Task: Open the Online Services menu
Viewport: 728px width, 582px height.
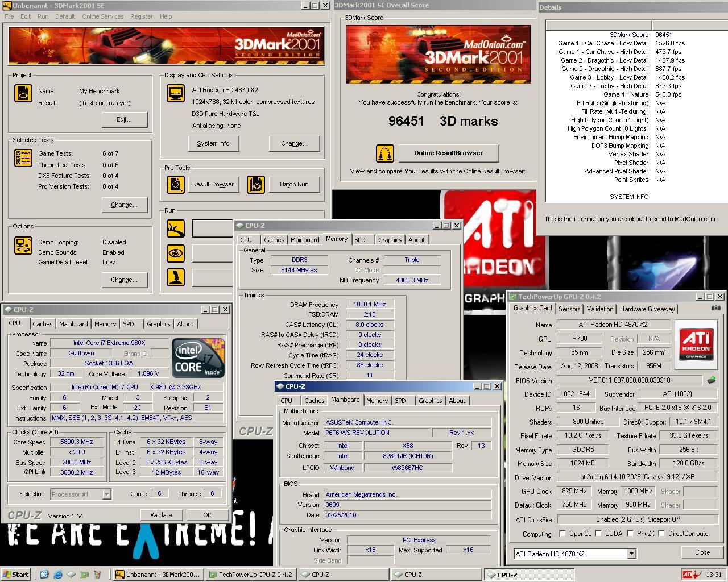Action: [x=102, y=16]
